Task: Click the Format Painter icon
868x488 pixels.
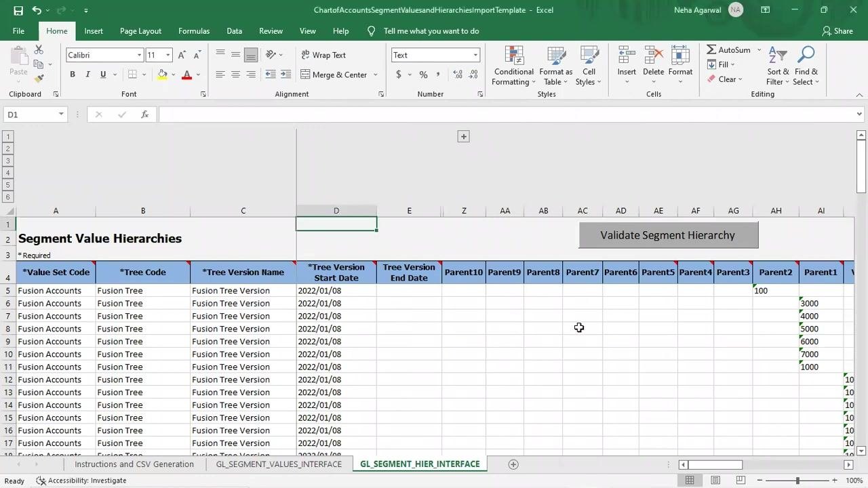Action: 39,79
